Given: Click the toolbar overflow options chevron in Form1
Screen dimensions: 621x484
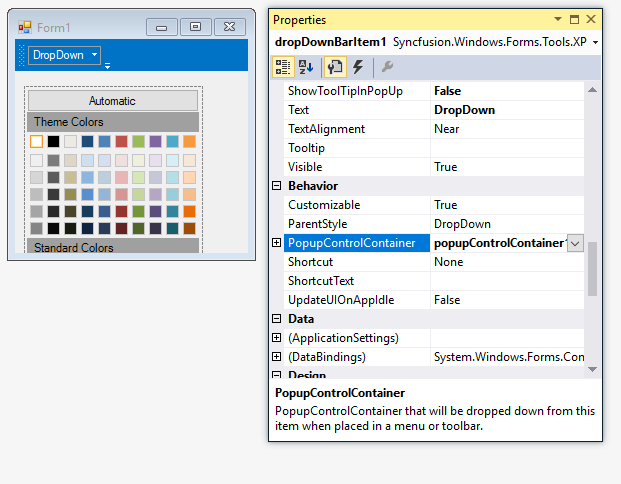Looking at the screenshot, I should (107, 66).
